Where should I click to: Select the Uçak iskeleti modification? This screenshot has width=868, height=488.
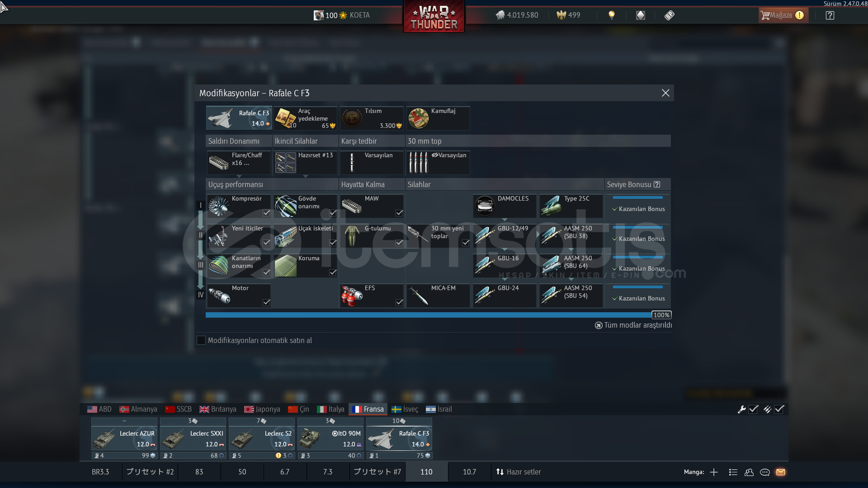coord(305,236)
